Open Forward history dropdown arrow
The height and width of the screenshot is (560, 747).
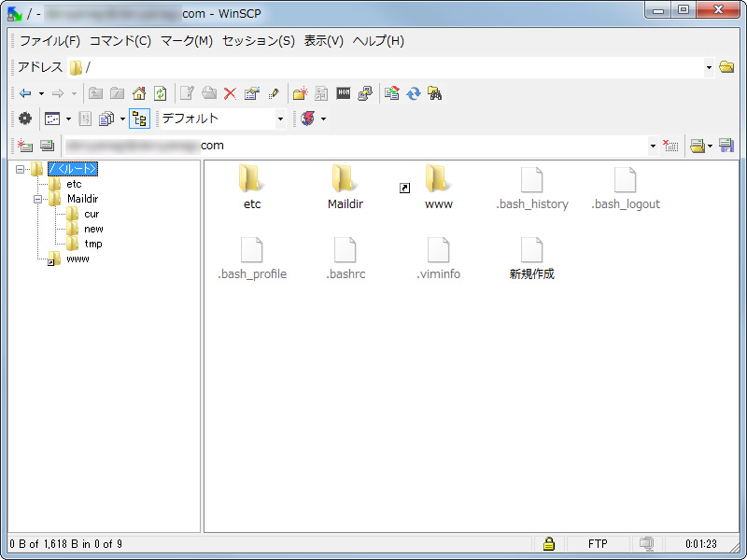74,94
